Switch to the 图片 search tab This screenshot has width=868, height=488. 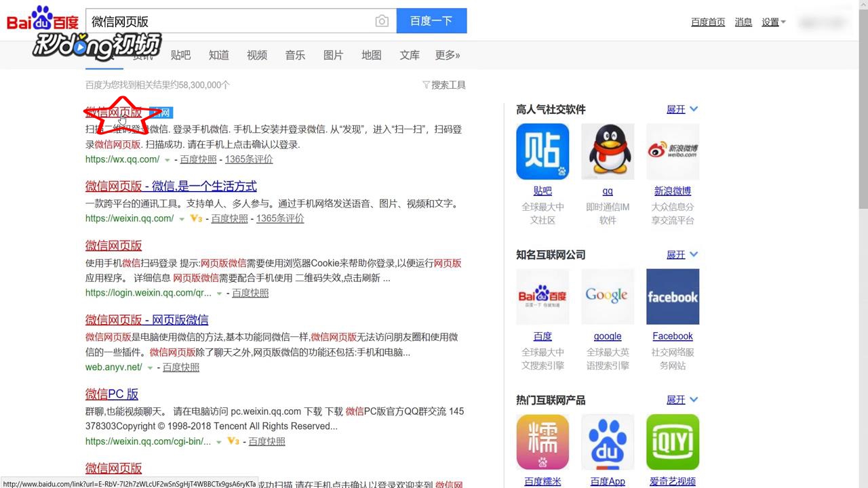(333, 55)
